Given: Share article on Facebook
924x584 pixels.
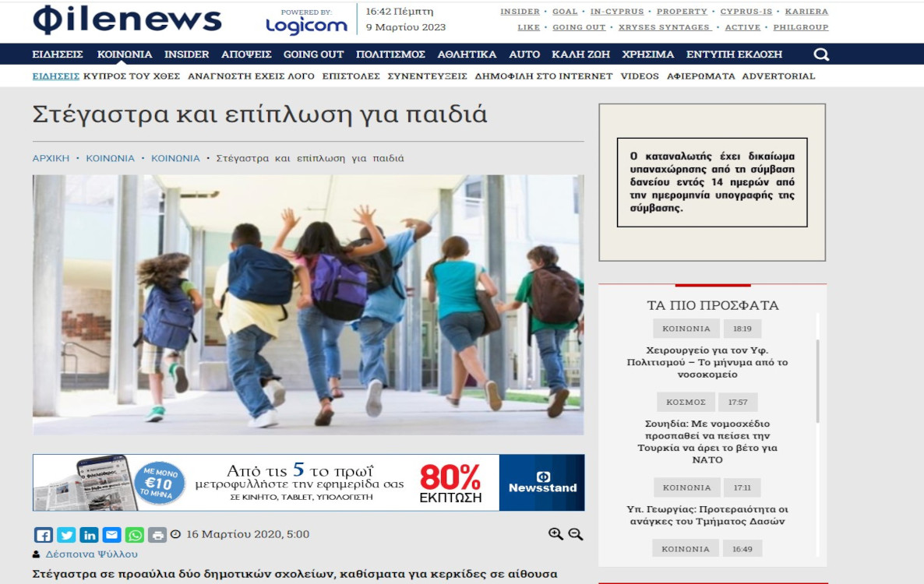Looking at the screenshot, I should [x=44, y=535].
